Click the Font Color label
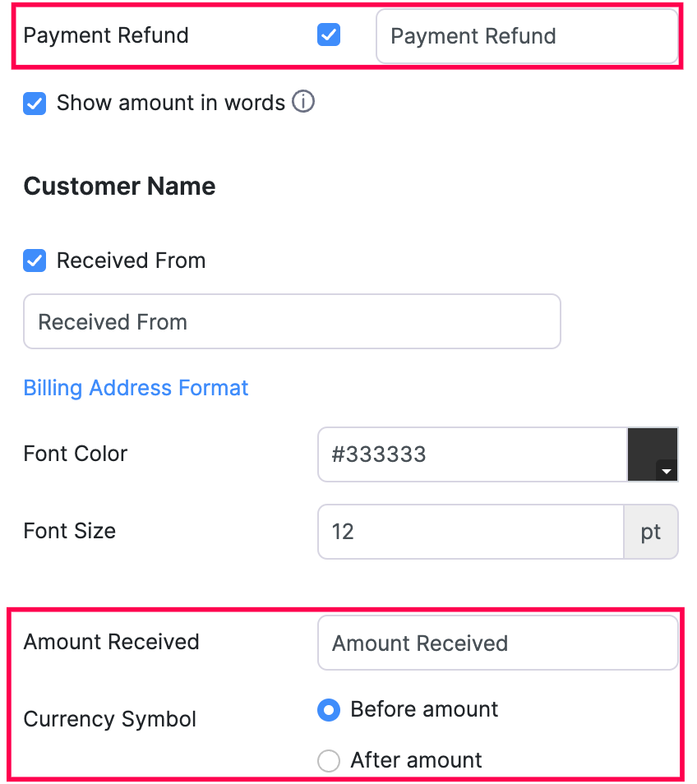The image size is (697, 784). click(x=76, y=454)
